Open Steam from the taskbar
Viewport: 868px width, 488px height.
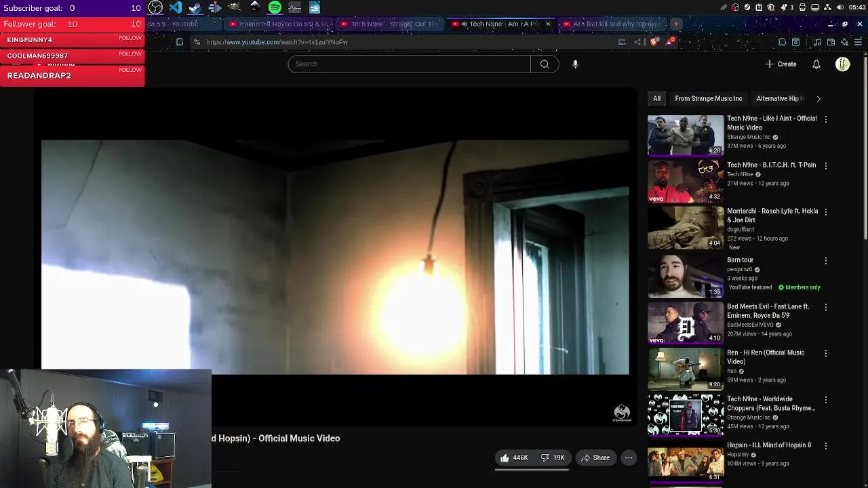point(195,7)
